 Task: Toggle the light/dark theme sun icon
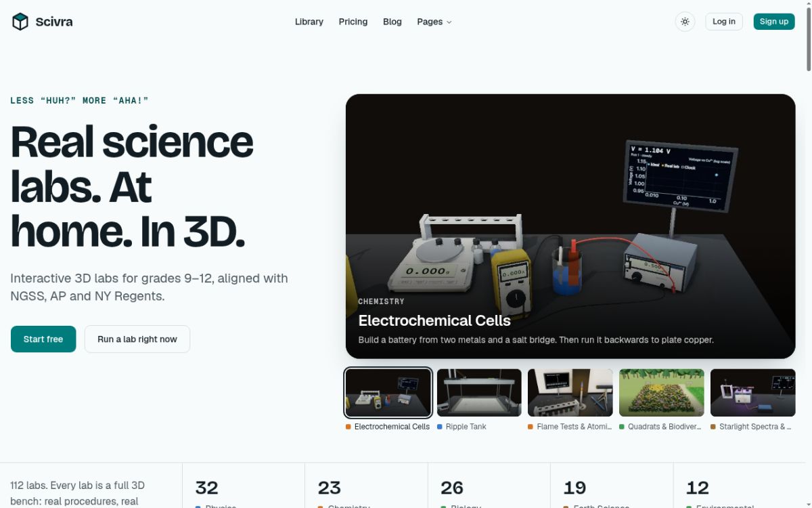(x=685, y=22)
